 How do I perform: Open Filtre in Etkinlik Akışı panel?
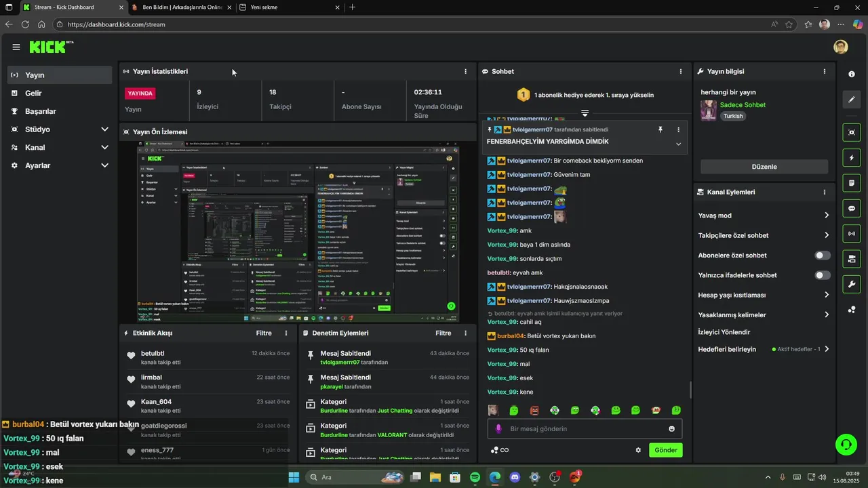point(264,333)
